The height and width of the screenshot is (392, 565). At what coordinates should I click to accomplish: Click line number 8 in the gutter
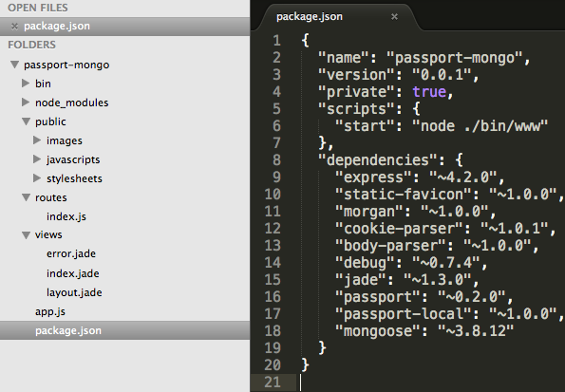click(276, 160)
